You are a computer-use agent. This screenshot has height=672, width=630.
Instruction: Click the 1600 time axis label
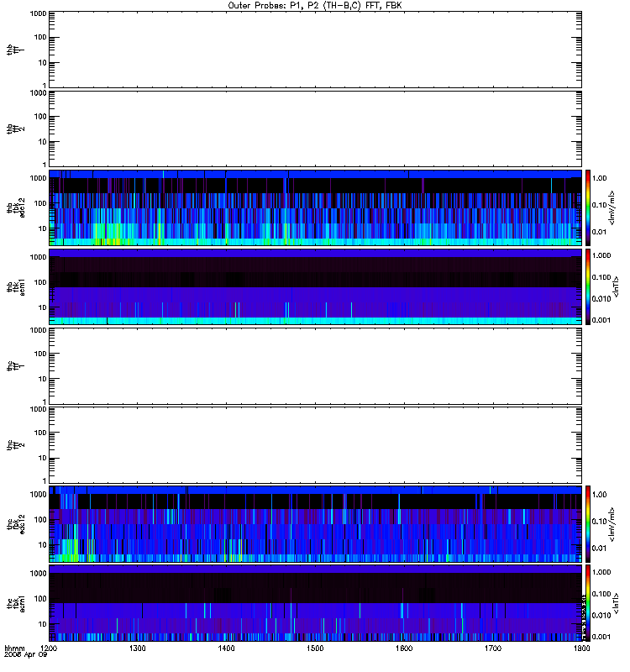click(404, 648)
